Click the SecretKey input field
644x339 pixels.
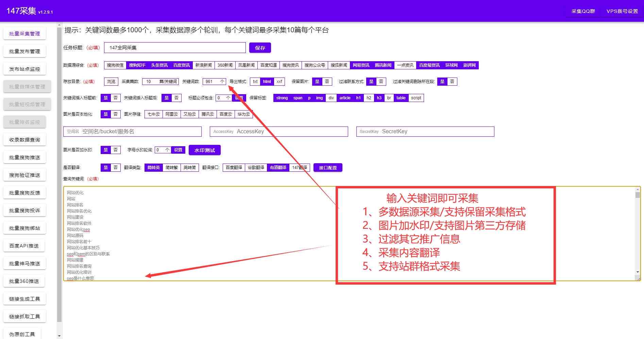(x=425, y=132)
